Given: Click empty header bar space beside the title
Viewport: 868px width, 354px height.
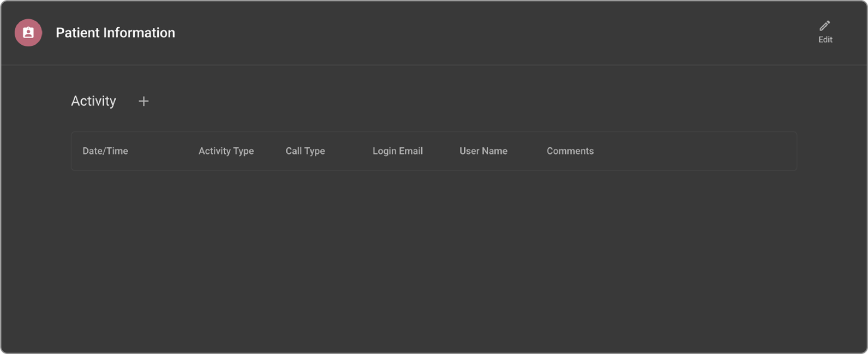Looking at the screenshot, I should (x=491, y=33).
